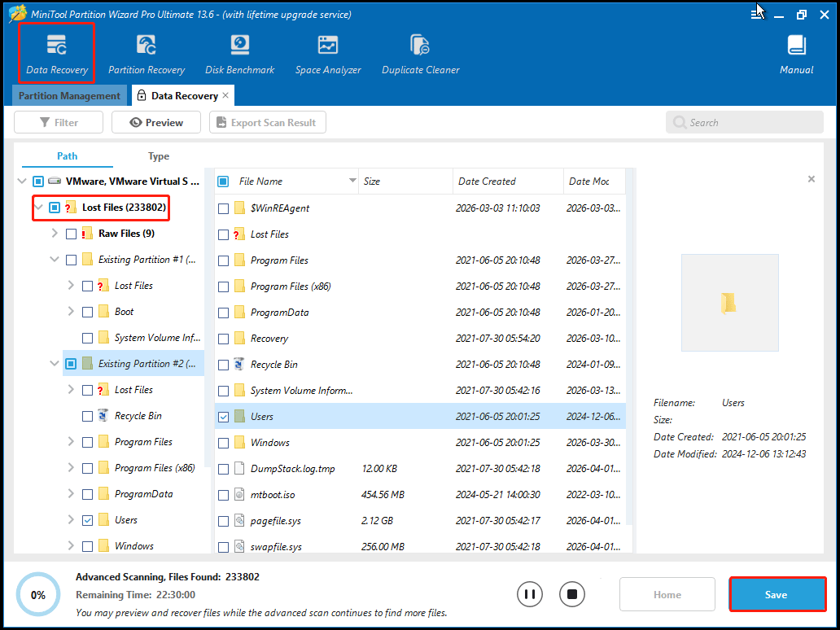
Task: Open the hamburger menu in the title bar
Action: (757, 15)
